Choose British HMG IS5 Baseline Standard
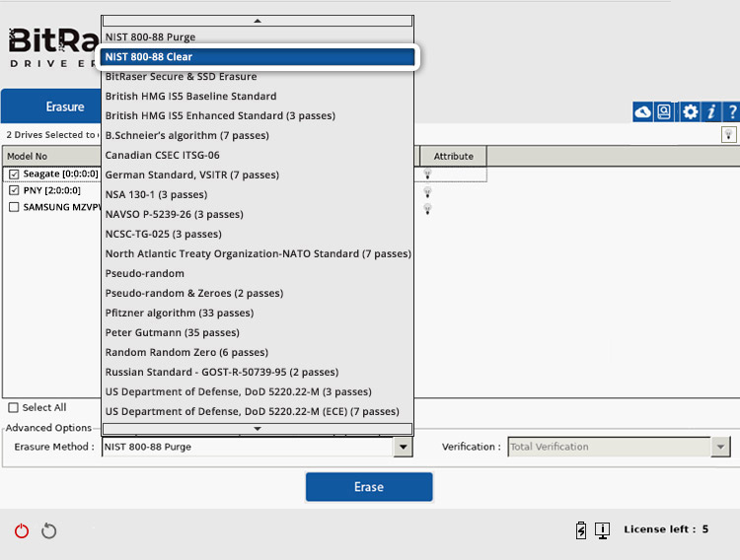Viewport: 740px width, 560px height. (258, 97)
